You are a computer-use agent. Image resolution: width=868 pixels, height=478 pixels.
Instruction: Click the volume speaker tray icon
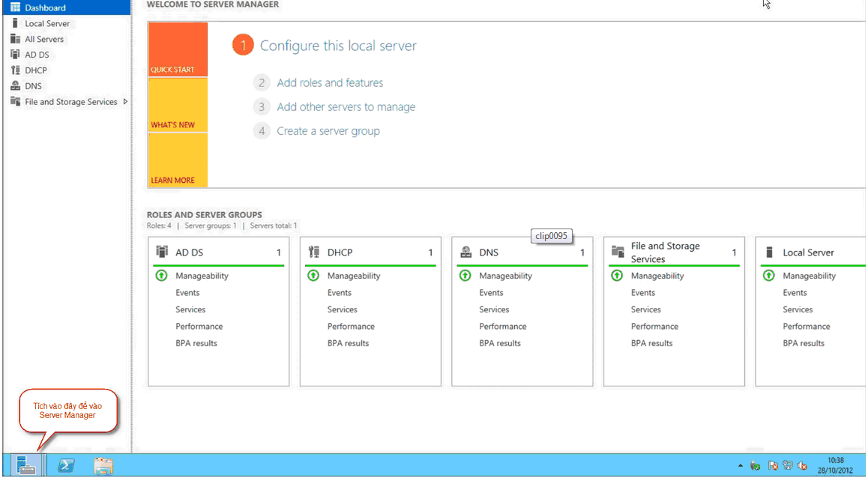pos(802,466)
